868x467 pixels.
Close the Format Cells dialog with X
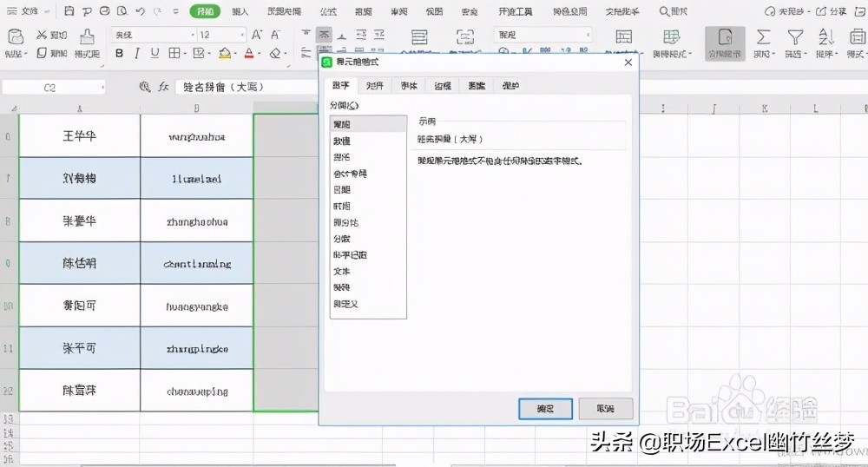click(x=628, y=62)
